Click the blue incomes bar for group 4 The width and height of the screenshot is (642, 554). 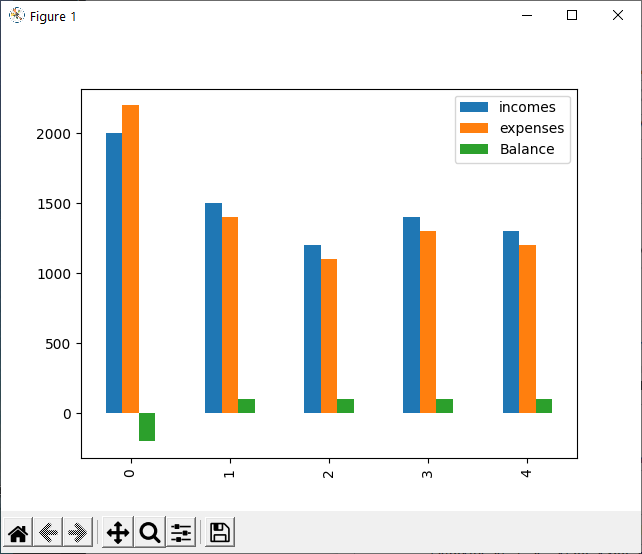tap(511, 322)
